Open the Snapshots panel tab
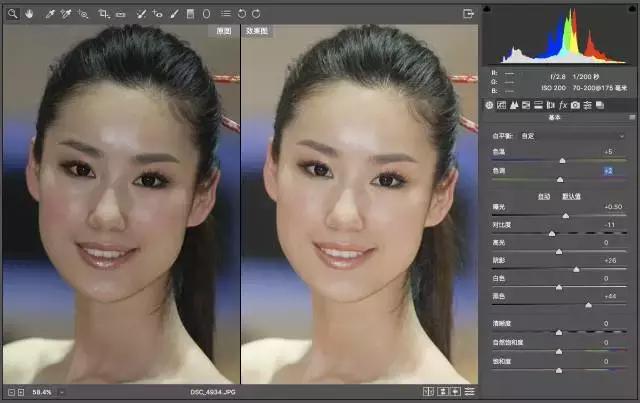The image size is (640, 403). [x=600, y=105]
